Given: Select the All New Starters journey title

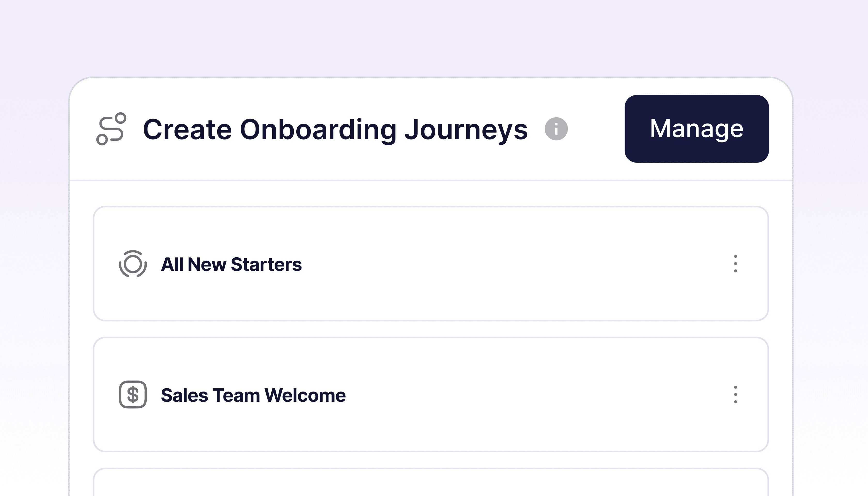Looking at the screenshot, I should (x=231, y=264).
